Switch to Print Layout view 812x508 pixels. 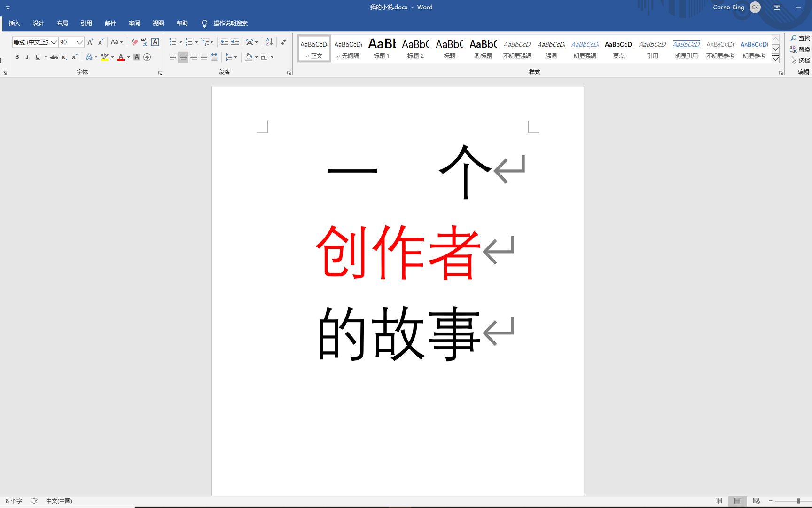(x=737, y=501)
